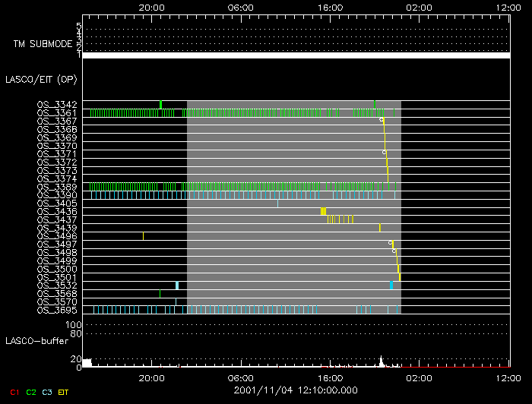Click the yellow cluster in OS_3436 row
Screen dimensions: 532x404
pyautogui.click(x=323, y=211)
